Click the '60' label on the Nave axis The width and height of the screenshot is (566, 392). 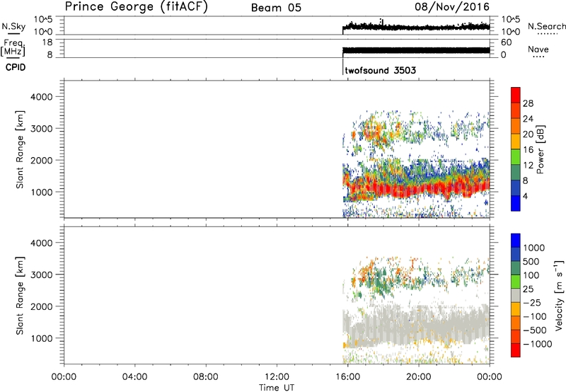click(x=506, y=42)
